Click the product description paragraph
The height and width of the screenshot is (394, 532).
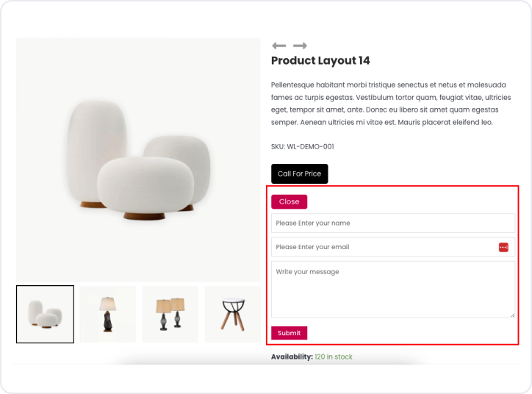tap(390, 104)
